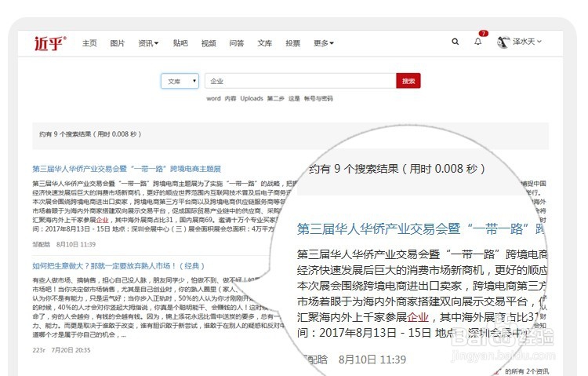Screen dimensions: 588x376
Task: Select hot keyword 内容
Action: (x=230, y=98)
